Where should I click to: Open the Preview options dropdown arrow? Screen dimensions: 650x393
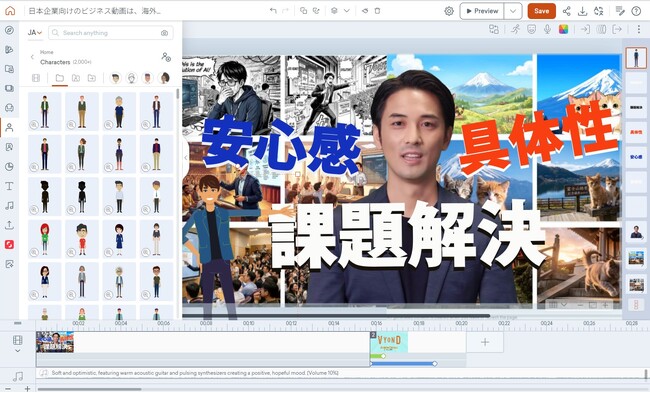pyautogui.click(x=513, y=11)
